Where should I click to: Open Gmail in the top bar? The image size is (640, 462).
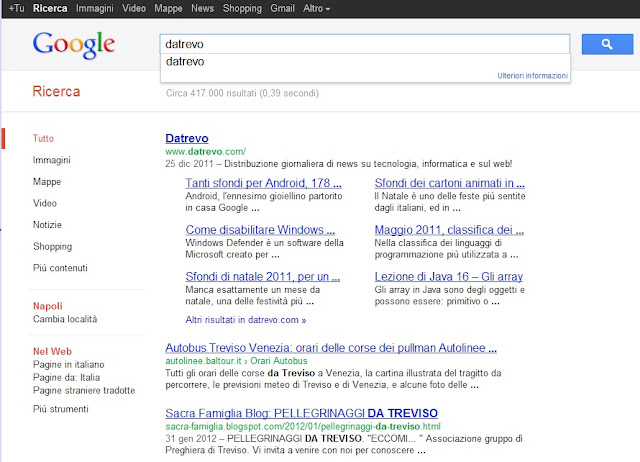coord(282,8)
